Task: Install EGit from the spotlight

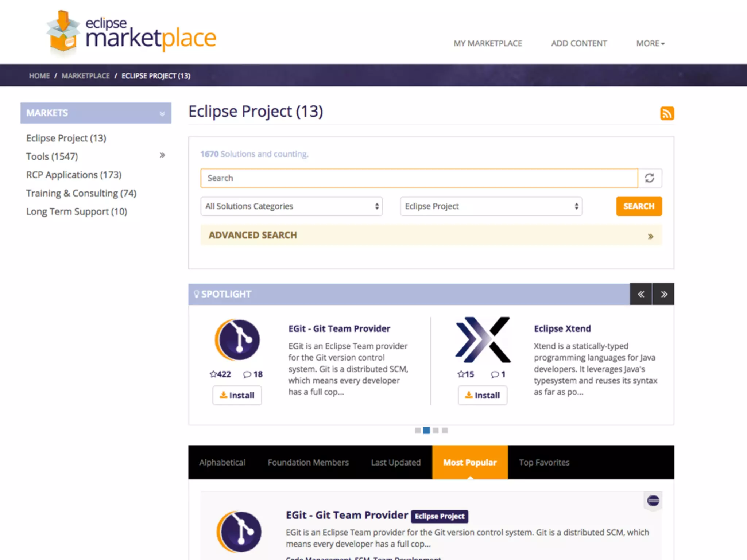Action: point(237,395)
